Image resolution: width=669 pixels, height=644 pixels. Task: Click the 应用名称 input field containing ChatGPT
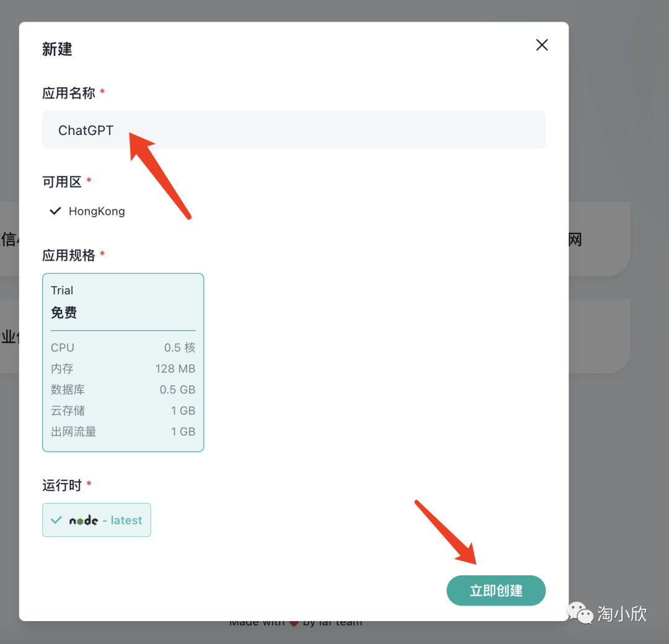coord(294,129)
